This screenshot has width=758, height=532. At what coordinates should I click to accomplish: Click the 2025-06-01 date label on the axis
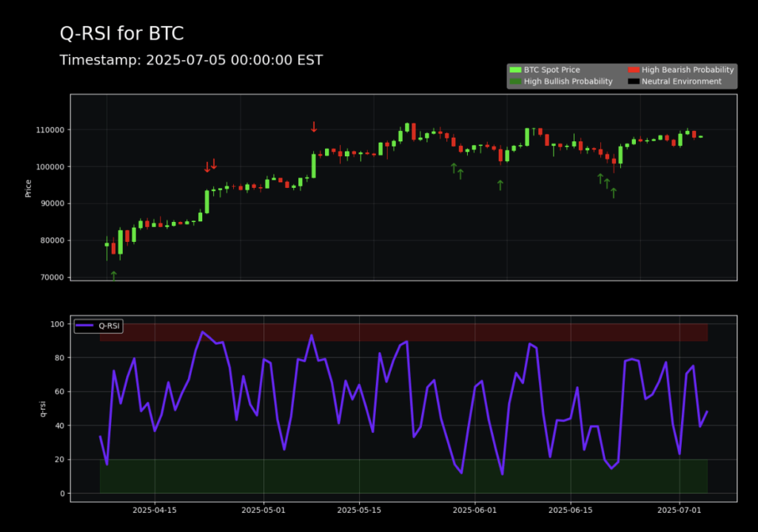(474, 511)
